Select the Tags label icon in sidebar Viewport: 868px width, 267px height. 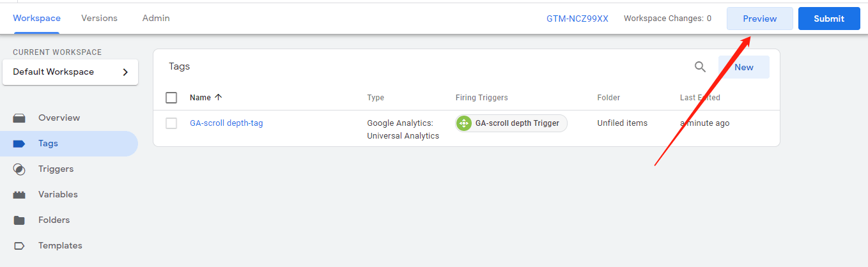pos(19,144)
